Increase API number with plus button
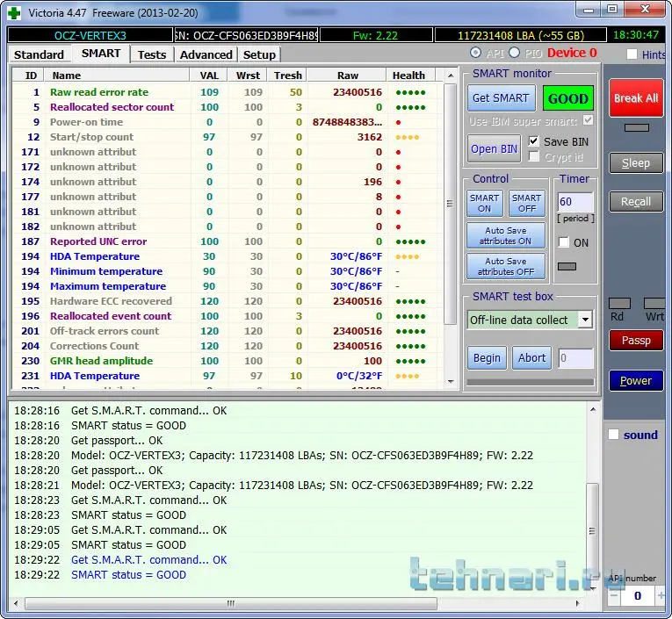 coord(661,595)
